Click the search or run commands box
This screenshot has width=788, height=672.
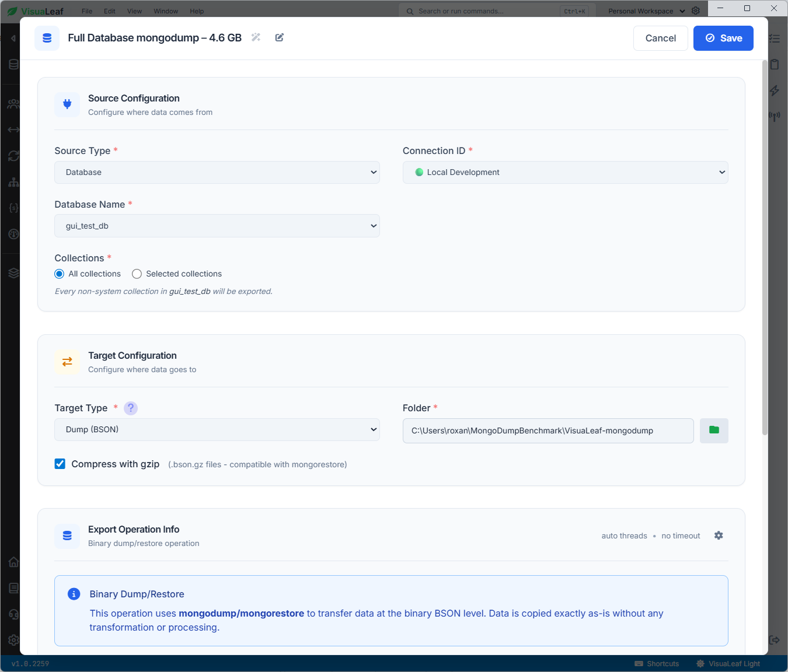point(497,11)
